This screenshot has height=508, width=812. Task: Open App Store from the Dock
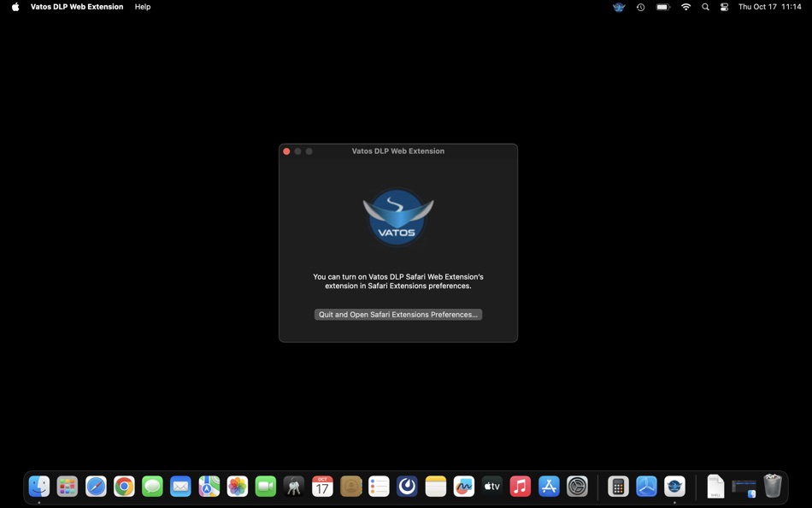click(x=549, y=487)
